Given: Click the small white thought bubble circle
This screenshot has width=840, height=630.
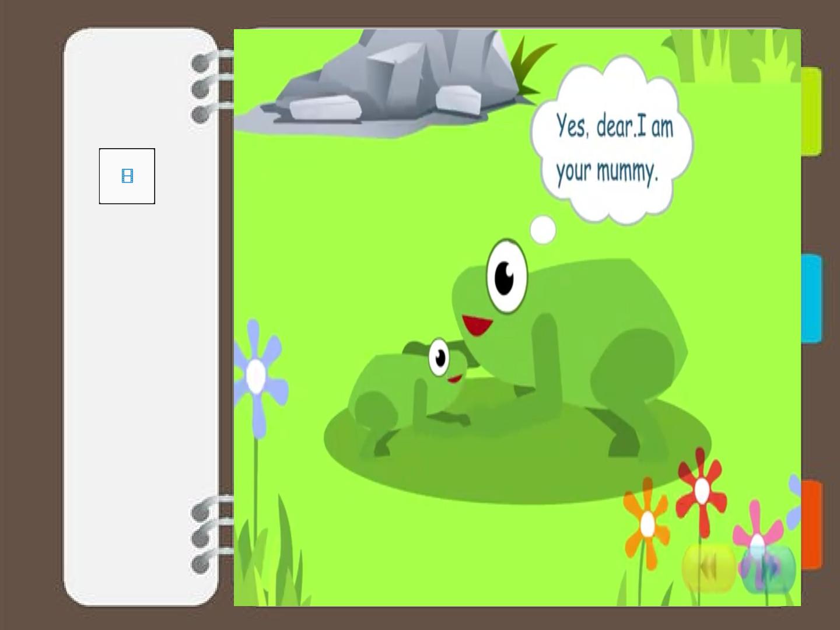Looking at the screenshot, I should [543, 230].
